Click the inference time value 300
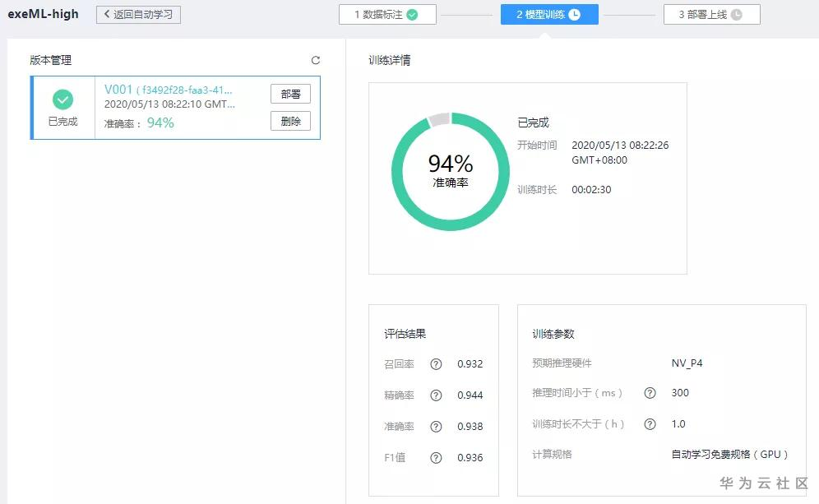819x504 pixels. [x=680, y=393]
